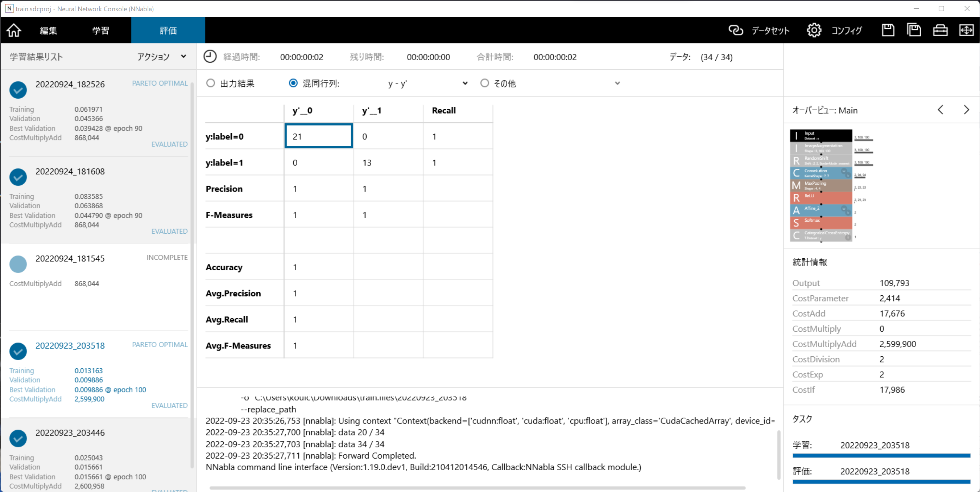Select the その他 radio button
980x492 pixels.
484,83
